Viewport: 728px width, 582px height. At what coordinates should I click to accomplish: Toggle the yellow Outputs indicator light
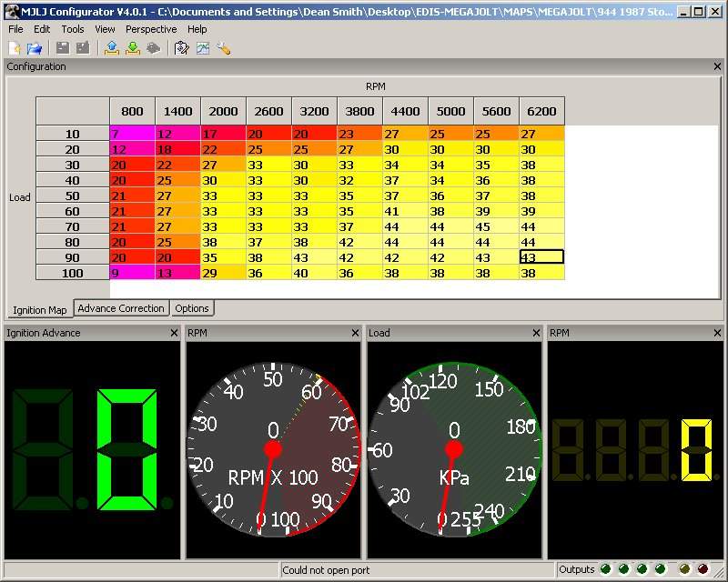pyautogui.click(x=684, y=568)
